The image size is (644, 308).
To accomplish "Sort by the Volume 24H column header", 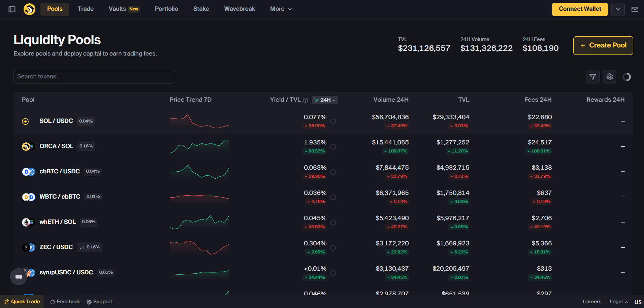I will pos(391,100).
